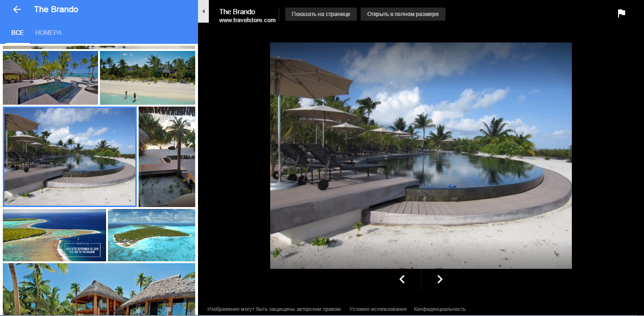Select the wooden deck palm thumbnail
Screen dimensions: 644x316
(167, 157)
